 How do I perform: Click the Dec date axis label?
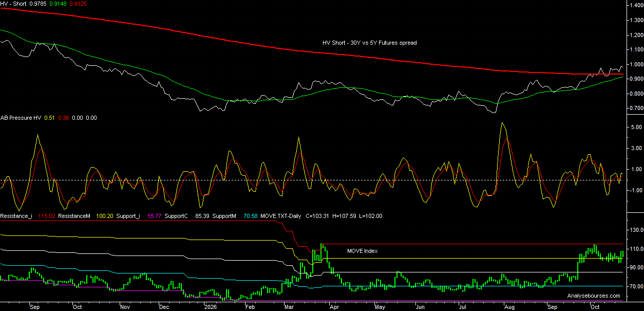pos(164,306)
